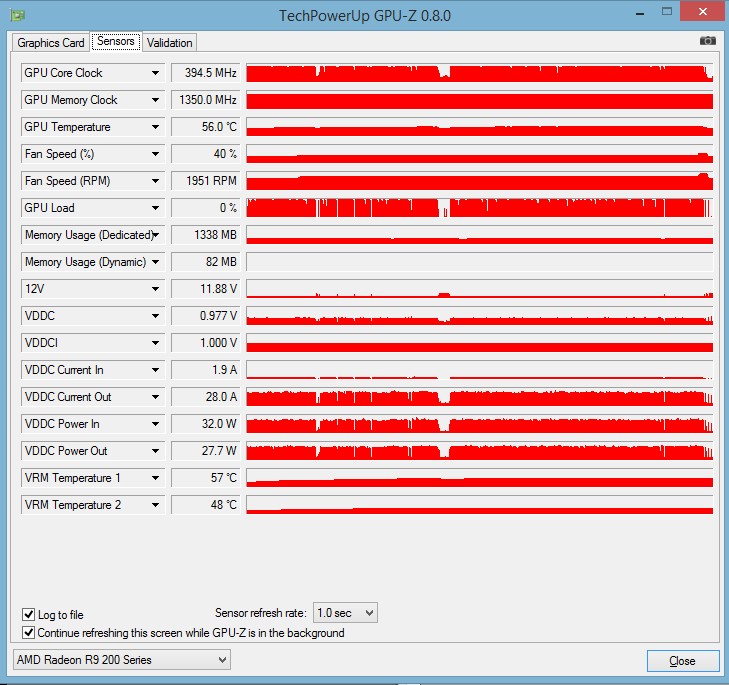Click the 0 % GPU Load value

pos(205,208)
